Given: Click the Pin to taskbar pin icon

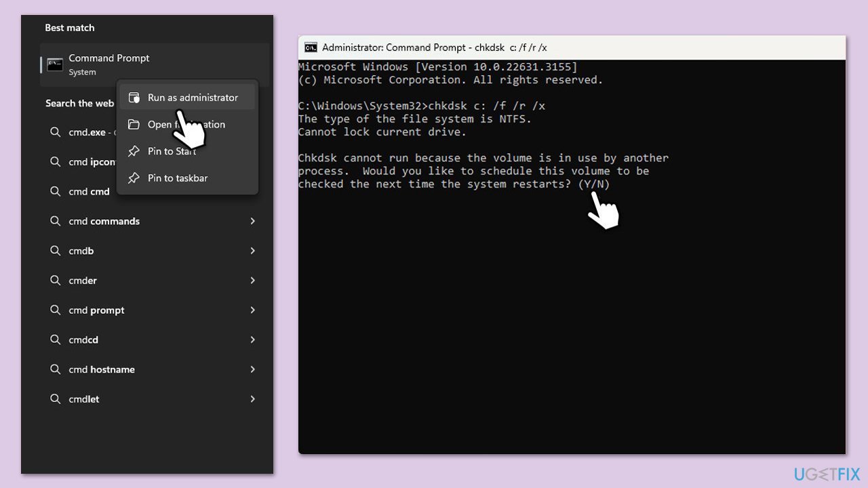Looking at the screenshot, I should coord(134,178).
